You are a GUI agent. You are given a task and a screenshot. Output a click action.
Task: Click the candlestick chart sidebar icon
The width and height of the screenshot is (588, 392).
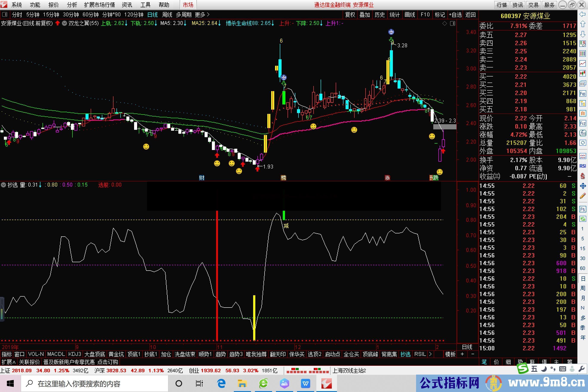coord(583,73)
